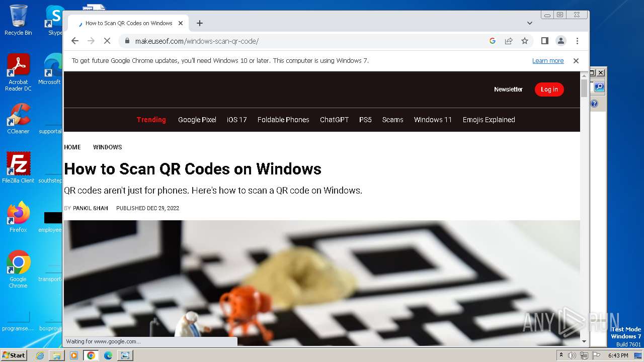This screenshot has width=644, height=362.
Task: Open author Pankil Shah profile
Action: click(91, 208)
